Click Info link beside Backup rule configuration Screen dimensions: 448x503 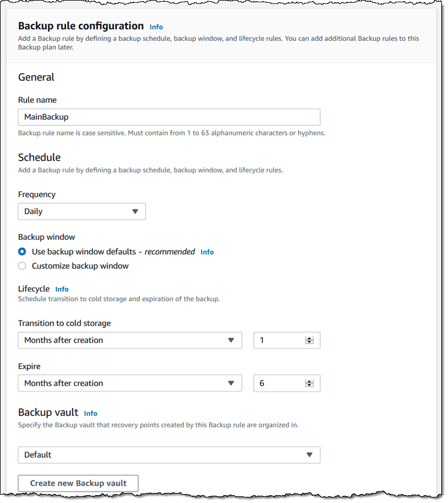click(x=156, y=27)
